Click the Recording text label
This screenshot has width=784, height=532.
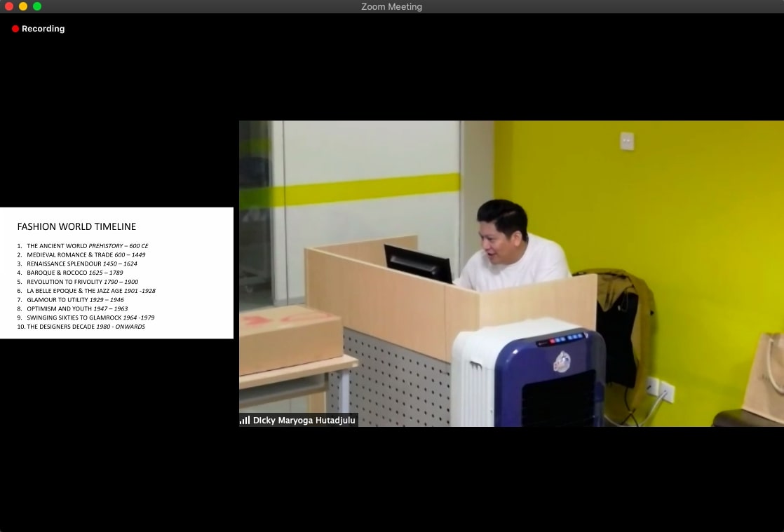[43, 29]
